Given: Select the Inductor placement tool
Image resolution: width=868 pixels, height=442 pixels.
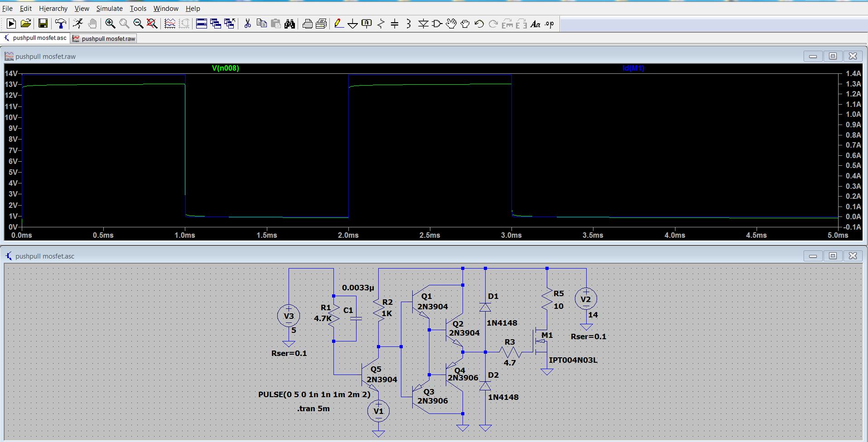Looking at the screenshot, I should pos(409,24).
